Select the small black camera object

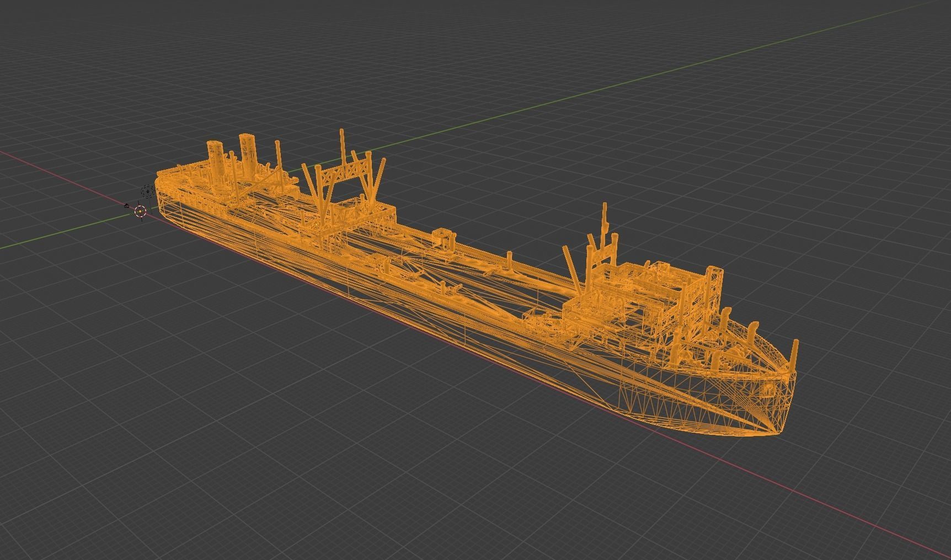coord(127,206)
